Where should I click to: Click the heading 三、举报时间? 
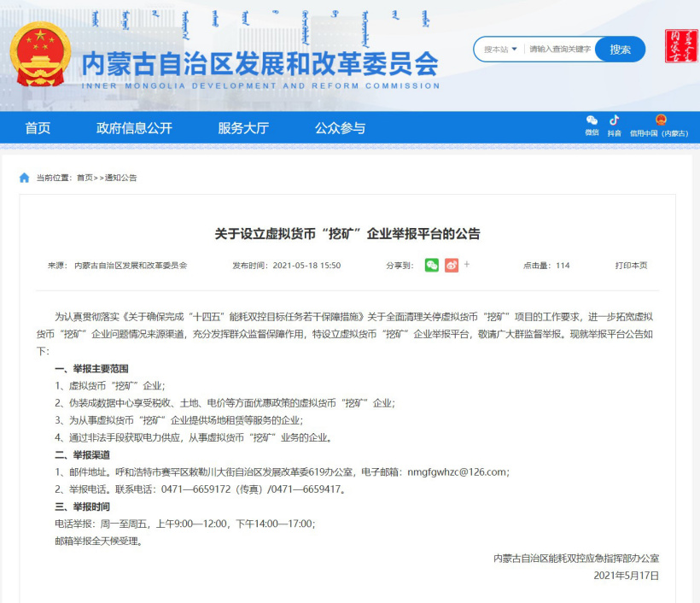pyautogui.click(x=82, y=506)
